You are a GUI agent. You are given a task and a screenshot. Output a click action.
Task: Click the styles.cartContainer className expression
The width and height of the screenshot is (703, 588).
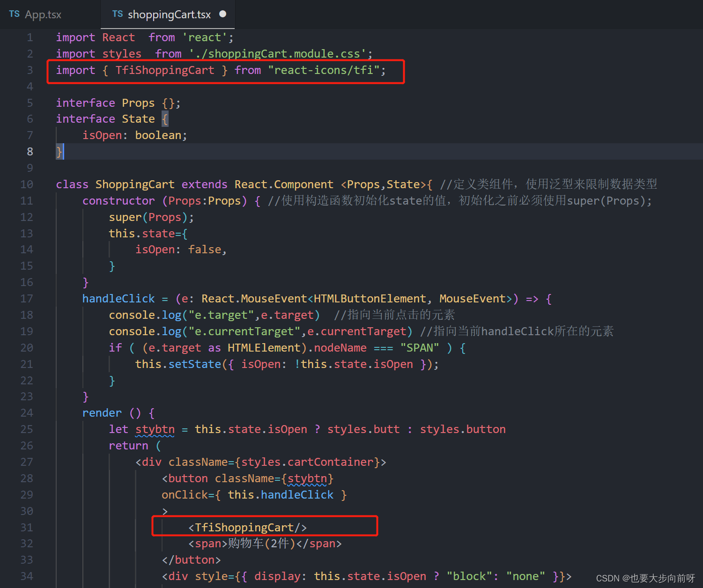point(307,462)
